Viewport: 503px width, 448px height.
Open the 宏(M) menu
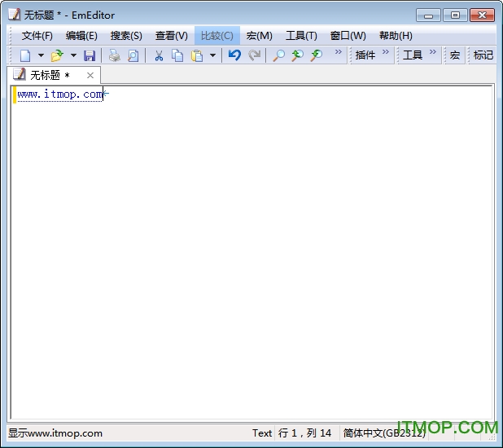pos(259,36)
